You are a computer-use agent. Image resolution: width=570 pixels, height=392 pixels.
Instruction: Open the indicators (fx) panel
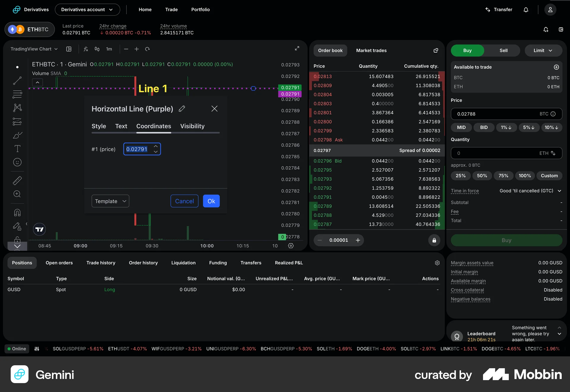[x=86, y=49]
